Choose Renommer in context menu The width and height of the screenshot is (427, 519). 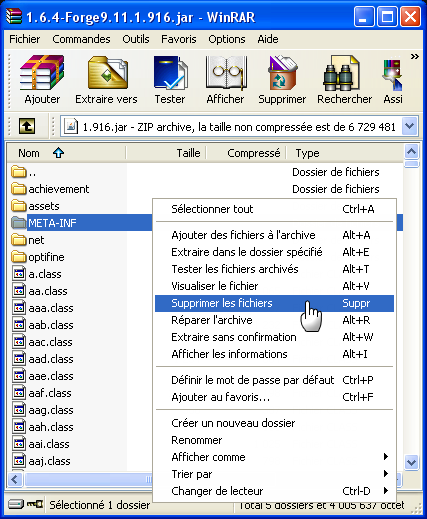[x=274, y=440]
